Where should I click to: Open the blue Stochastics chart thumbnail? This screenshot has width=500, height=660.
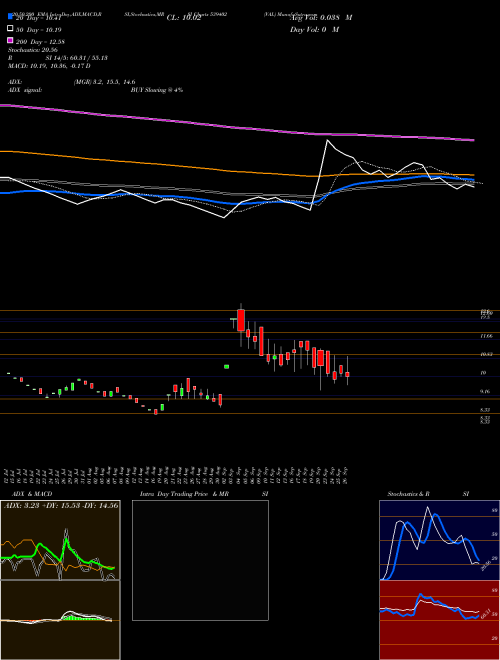coord(439,540)
